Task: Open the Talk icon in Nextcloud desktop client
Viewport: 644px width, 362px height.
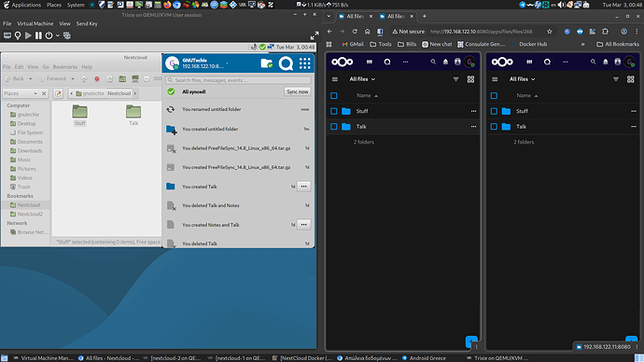Action: tap(286, 63)
